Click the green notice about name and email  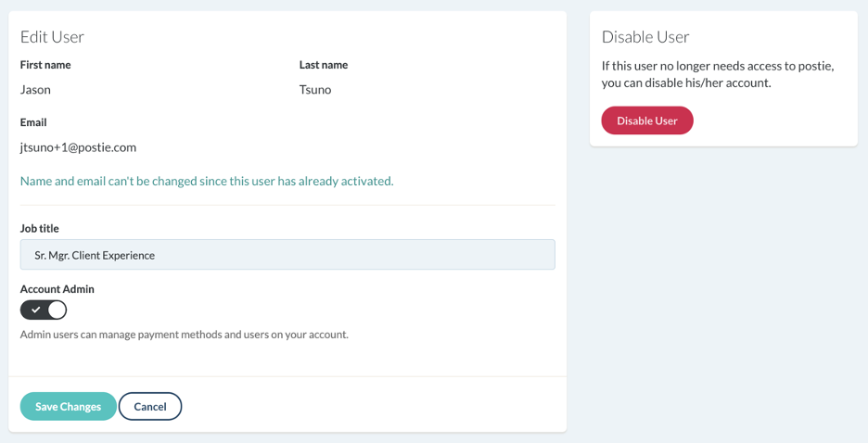click(x=207, y=181)
